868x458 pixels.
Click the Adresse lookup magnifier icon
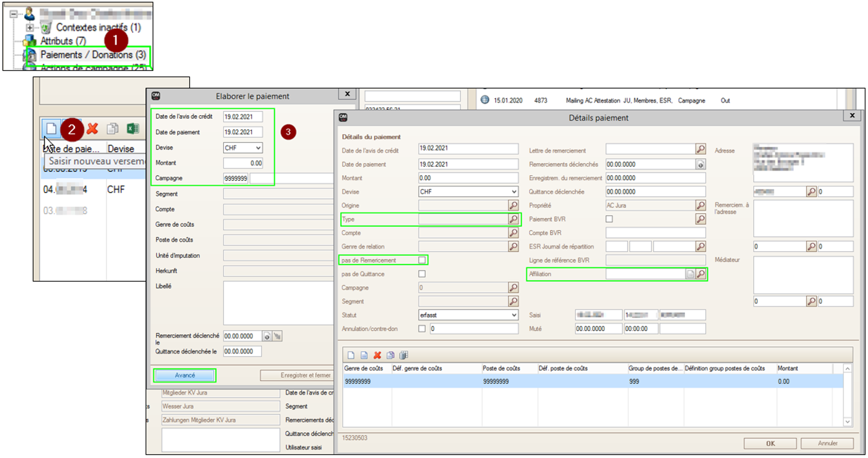click(x=811, y=192)
